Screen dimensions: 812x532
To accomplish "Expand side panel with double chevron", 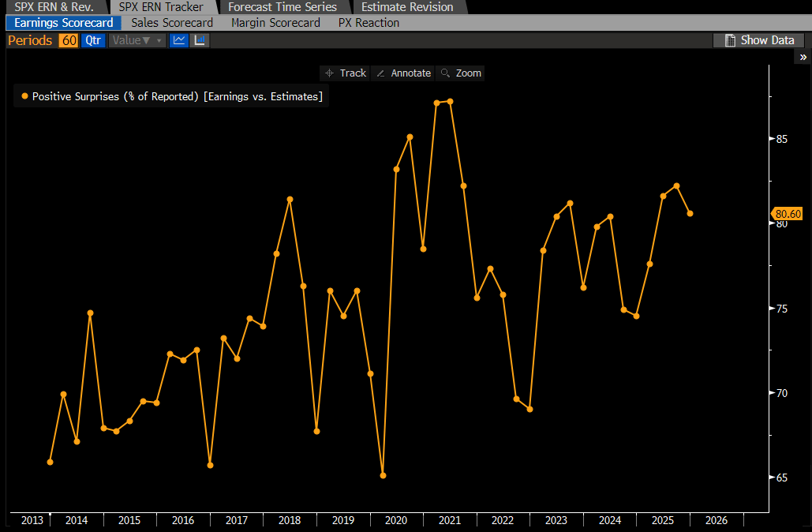I will 803,57.
